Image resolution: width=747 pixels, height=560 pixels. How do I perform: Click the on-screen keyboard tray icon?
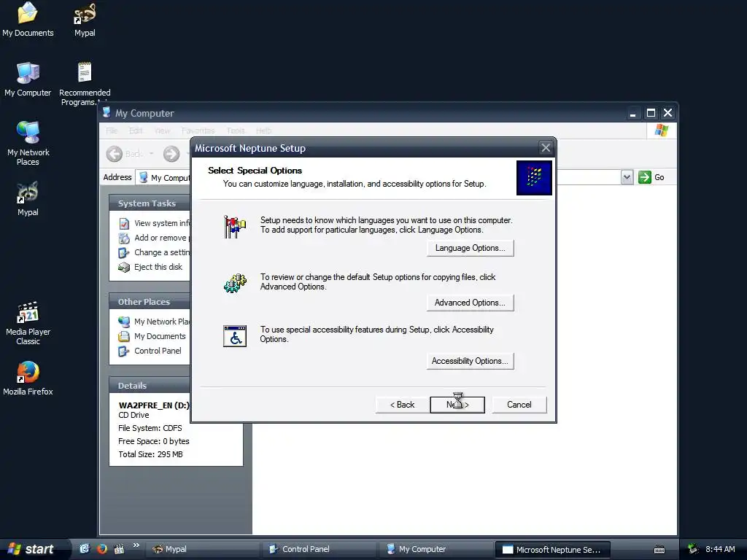click(x=659, y=550)
